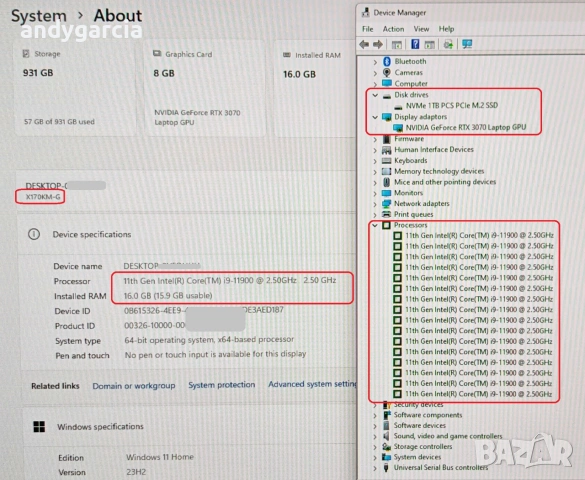
Task: Click the Firmware category icon
Action: point(387,139)
